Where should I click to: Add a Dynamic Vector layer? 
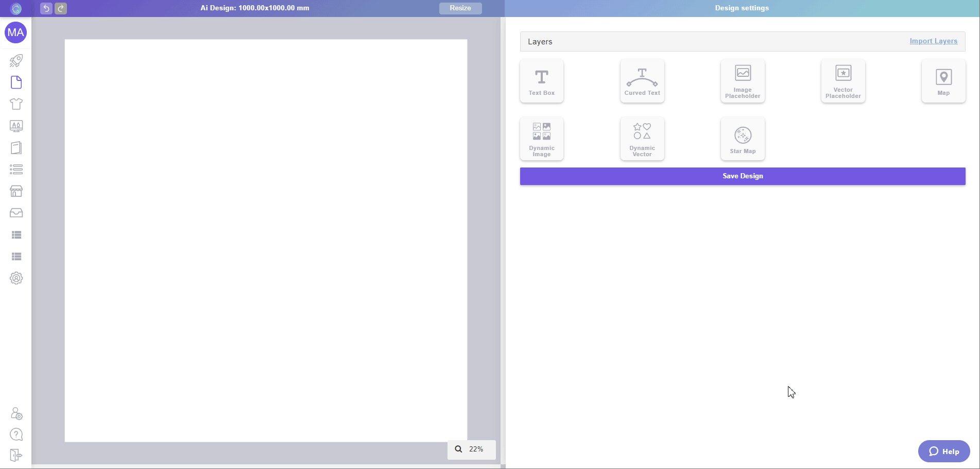[642, 138]
